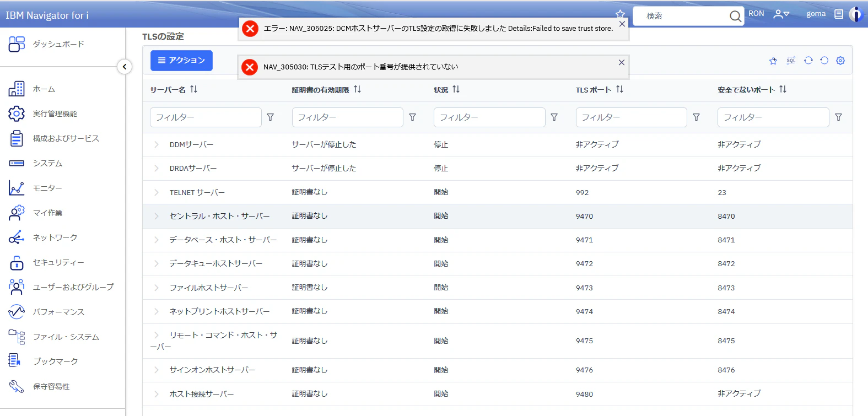Click the refresh arrows icon in table toolbar
This screenshot has width=868, height=416.
pyautogui.click(x=808, y=61)
